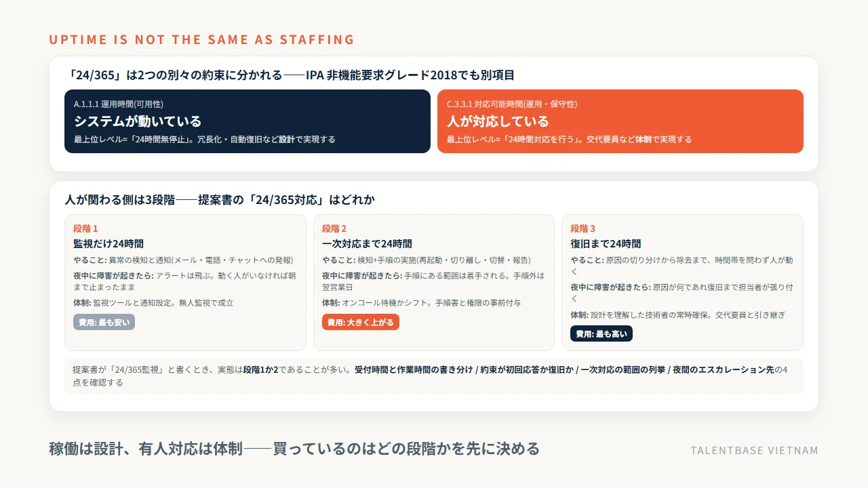Click the navy badge '費用: 最も高い'

[x=601, y=334]
